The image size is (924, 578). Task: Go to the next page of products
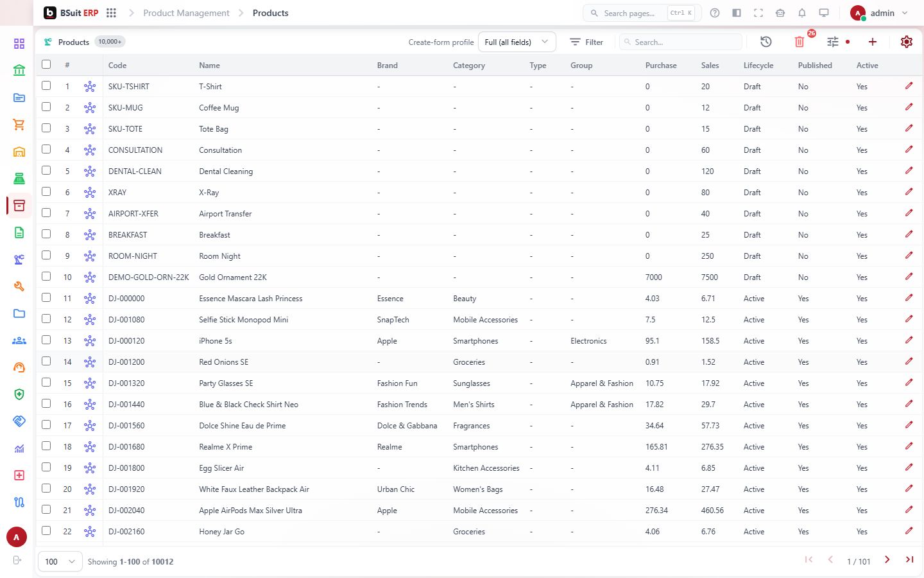pos(887,560)
